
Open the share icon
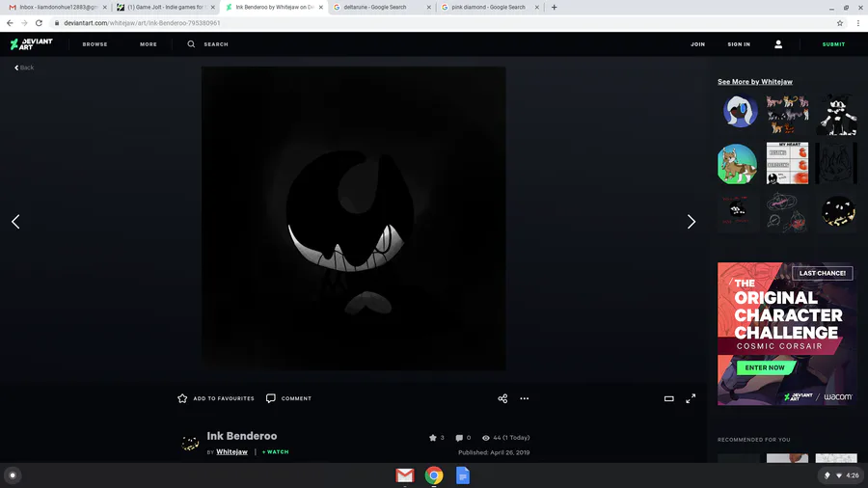coord(502,398)
